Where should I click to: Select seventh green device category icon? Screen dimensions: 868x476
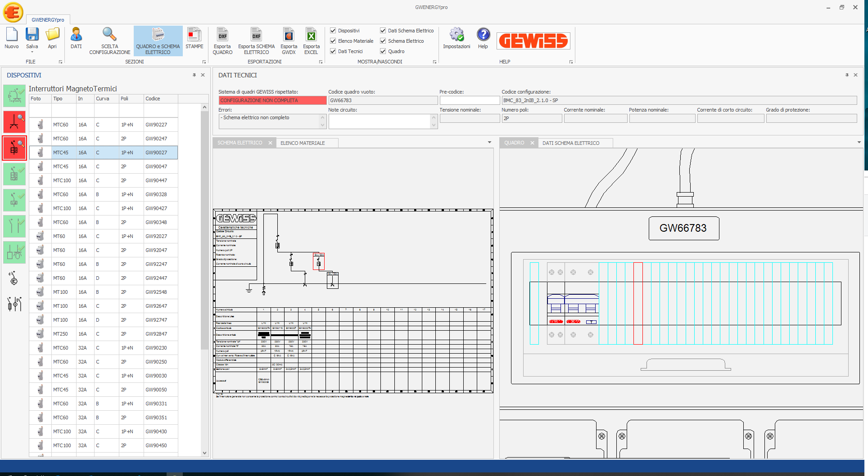(x=14, y=252)
